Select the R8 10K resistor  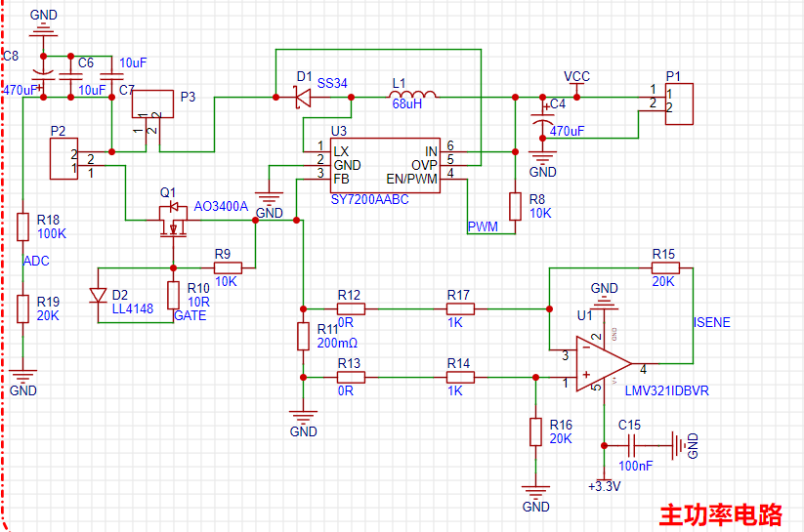pos(515,206)
